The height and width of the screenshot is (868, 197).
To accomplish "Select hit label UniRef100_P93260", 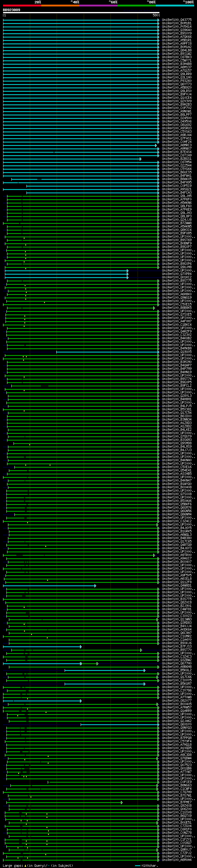I will click(x=177, y=81).
